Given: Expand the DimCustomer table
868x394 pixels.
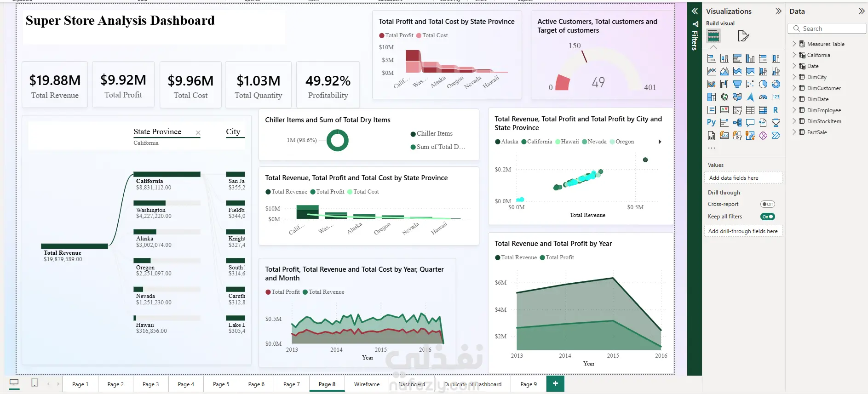Looking at the screenshot, I should click(794, 88).
